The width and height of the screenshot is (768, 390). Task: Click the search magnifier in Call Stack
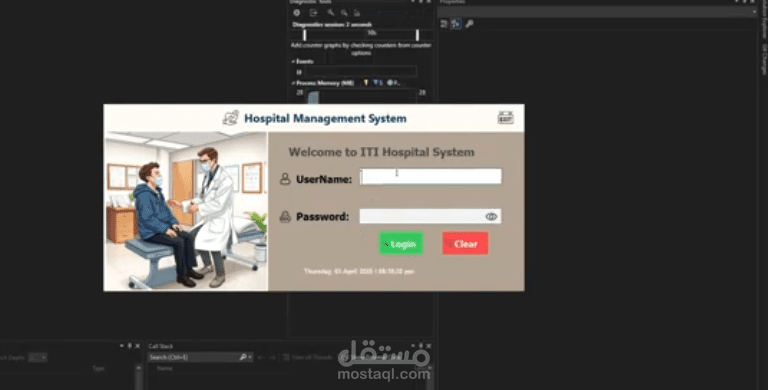[242, 357]
